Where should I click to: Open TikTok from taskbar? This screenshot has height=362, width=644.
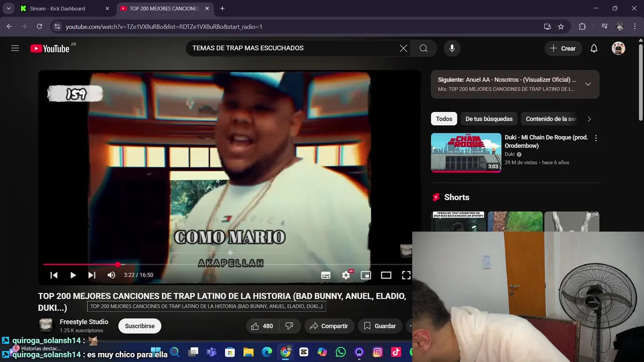pos(396,352)
